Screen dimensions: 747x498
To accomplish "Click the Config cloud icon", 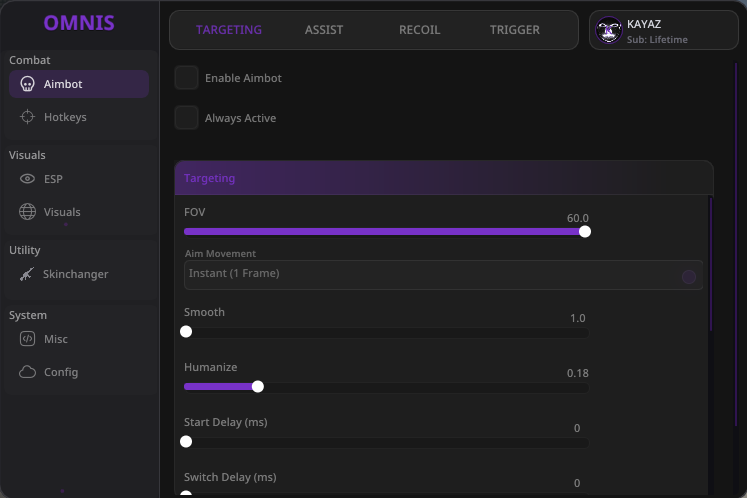I will [27, 372].
